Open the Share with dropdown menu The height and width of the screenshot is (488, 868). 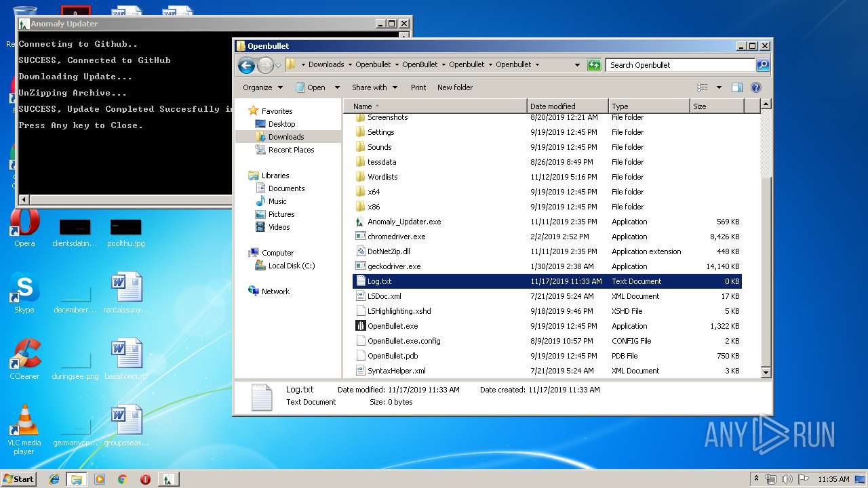pyautogui.click(x=374, y=87)
